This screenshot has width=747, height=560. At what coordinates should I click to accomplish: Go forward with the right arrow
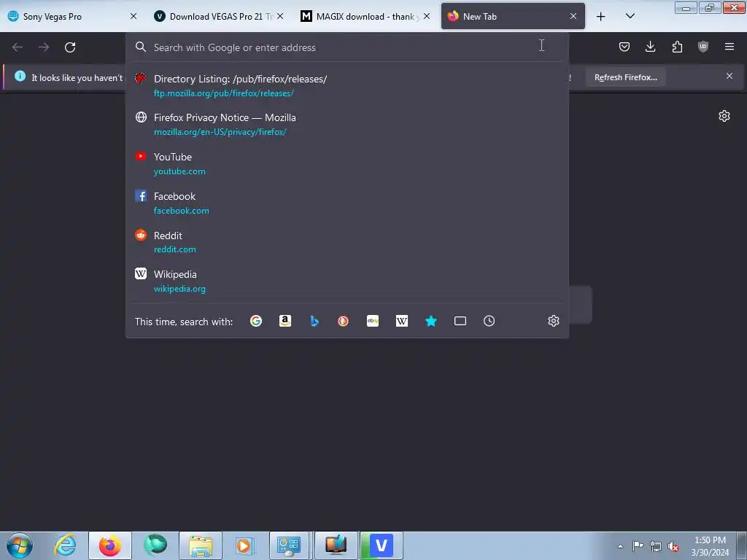click(x=44, y=47)
